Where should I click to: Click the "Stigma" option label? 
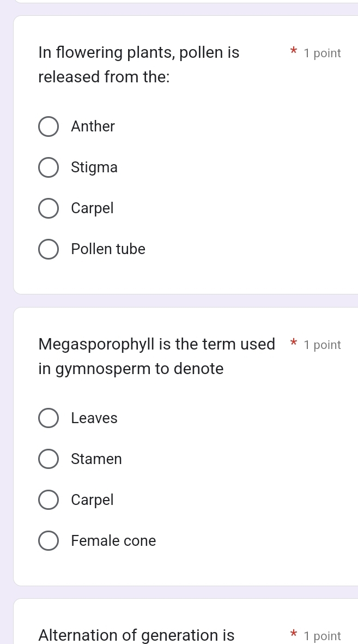tap(94, 167)
